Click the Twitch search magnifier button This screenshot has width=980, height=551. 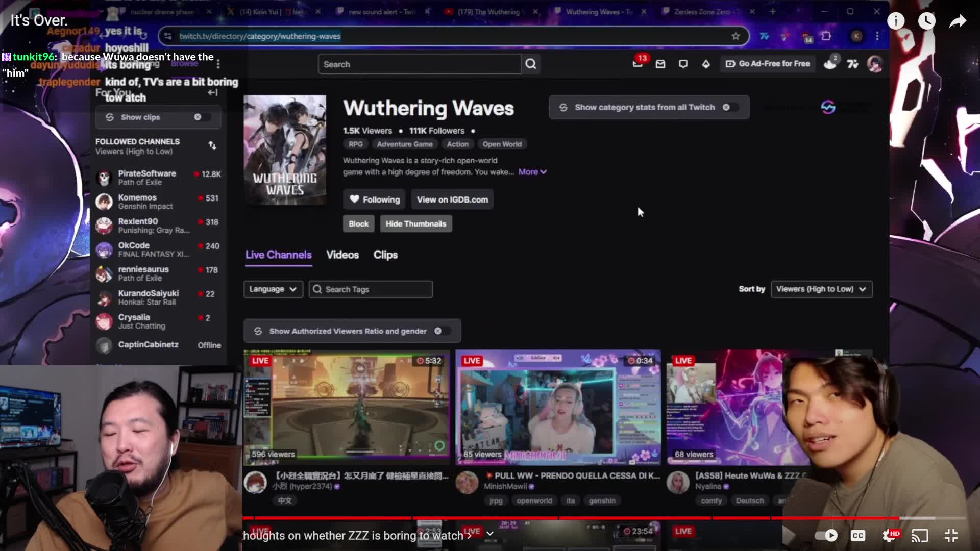(531, 64)
